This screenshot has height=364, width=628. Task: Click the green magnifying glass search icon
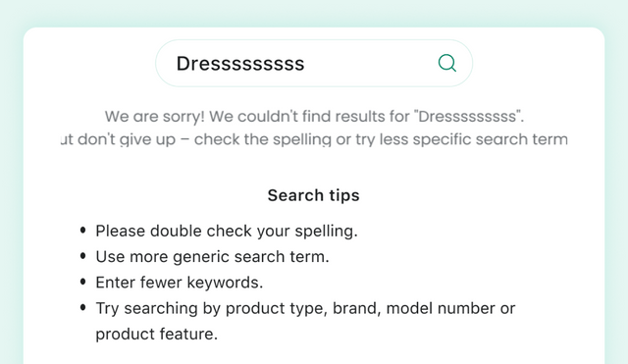point(447,63)
